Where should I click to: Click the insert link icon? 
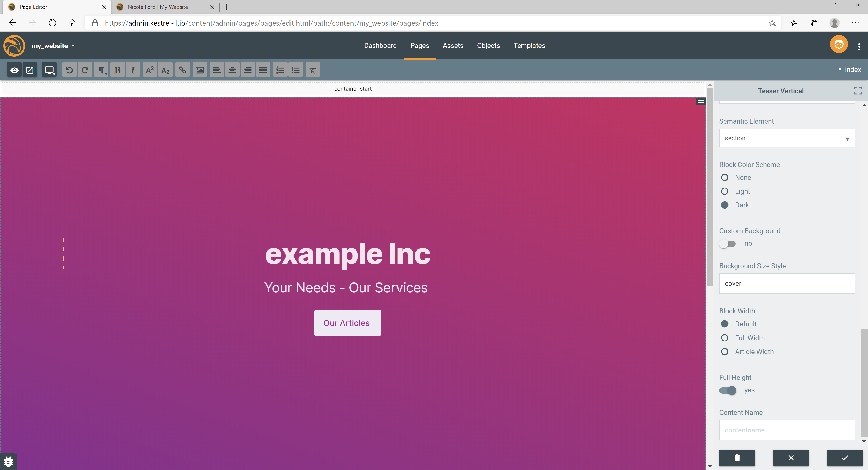182,70
